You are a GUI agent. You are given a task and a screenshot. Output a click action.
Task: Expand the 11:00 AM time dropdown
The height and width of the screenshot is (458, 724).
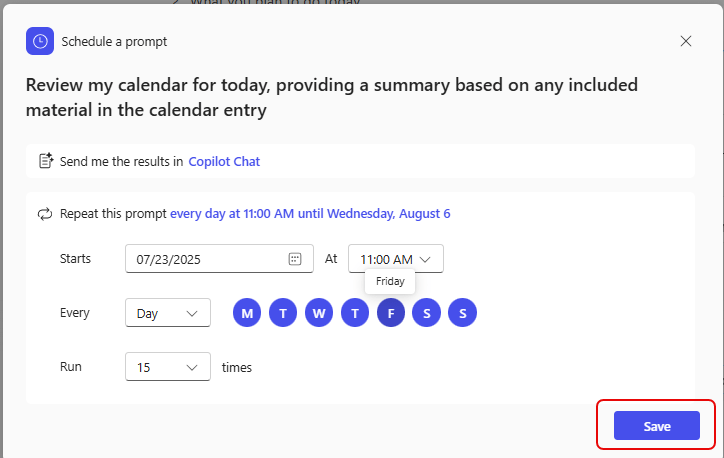(395, 259)
